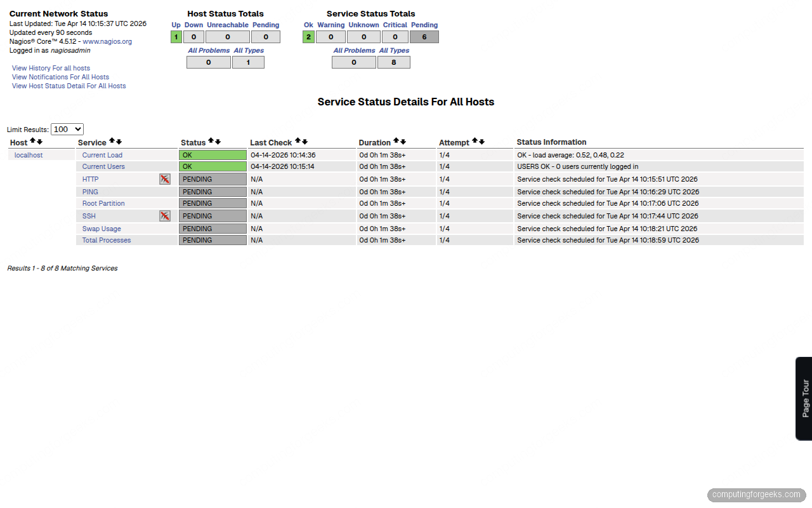Open View Notifications For All Hosts
Image resolution: width=812 pixels, height=508 pixels.
[x=60, y=77]
